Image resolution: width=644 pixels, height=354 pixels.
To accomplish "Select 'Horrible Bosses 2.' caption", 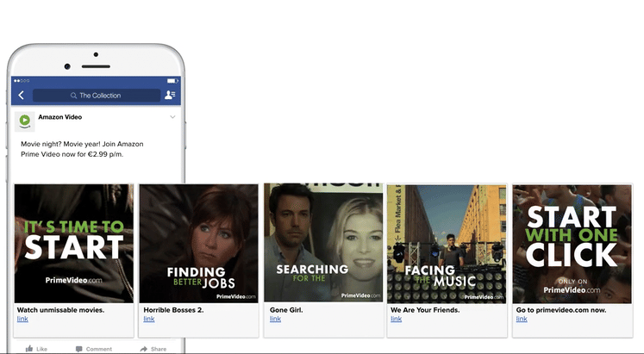I will tap(173, 310).
